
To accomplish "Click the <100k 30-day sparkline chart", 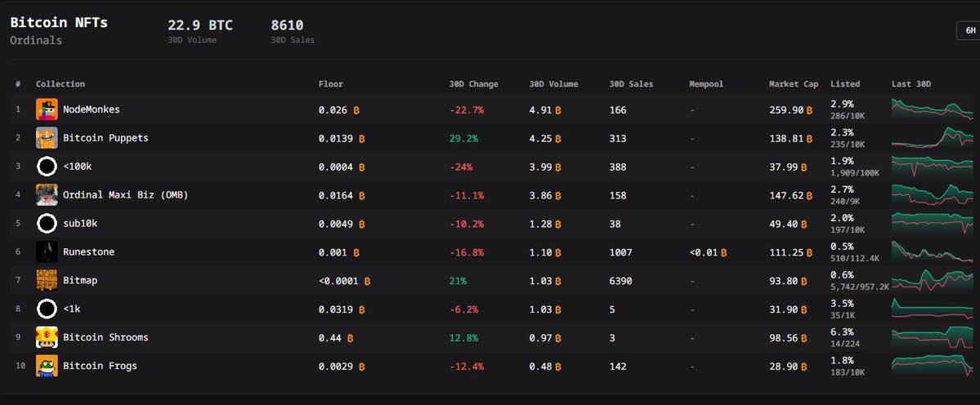I will click(x=932, y=167).
